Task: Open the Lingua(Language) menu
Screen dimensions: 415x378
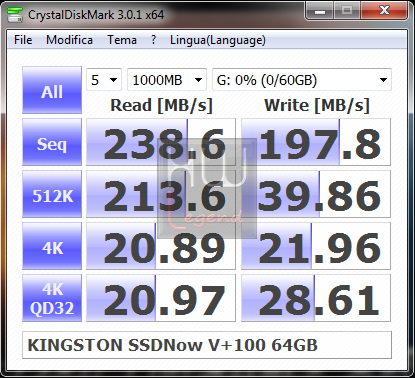Action: click(218, 40)
